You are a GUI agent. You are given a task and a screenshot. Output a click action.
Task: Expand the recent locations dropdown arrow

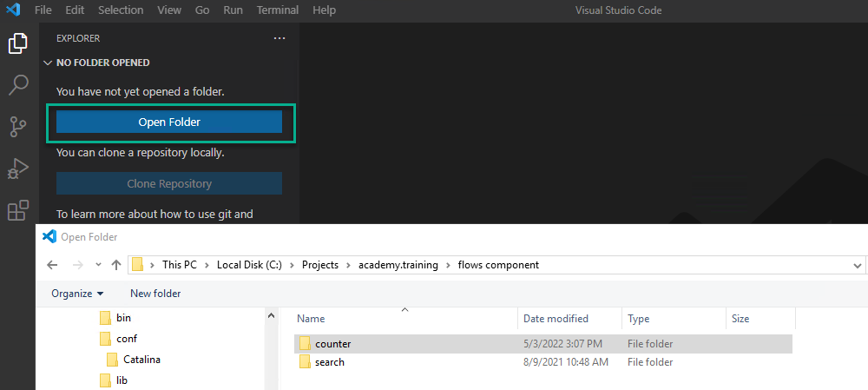pos(97,265)
